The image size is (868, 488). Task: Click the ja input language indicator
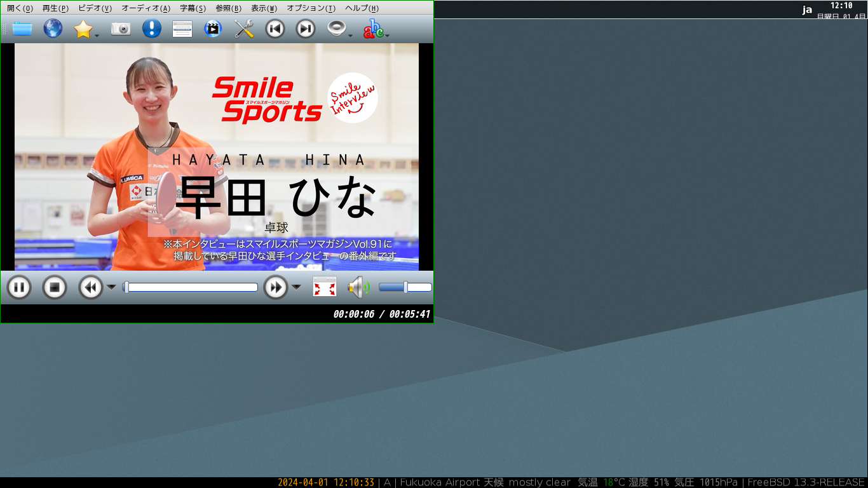point(807,10)
